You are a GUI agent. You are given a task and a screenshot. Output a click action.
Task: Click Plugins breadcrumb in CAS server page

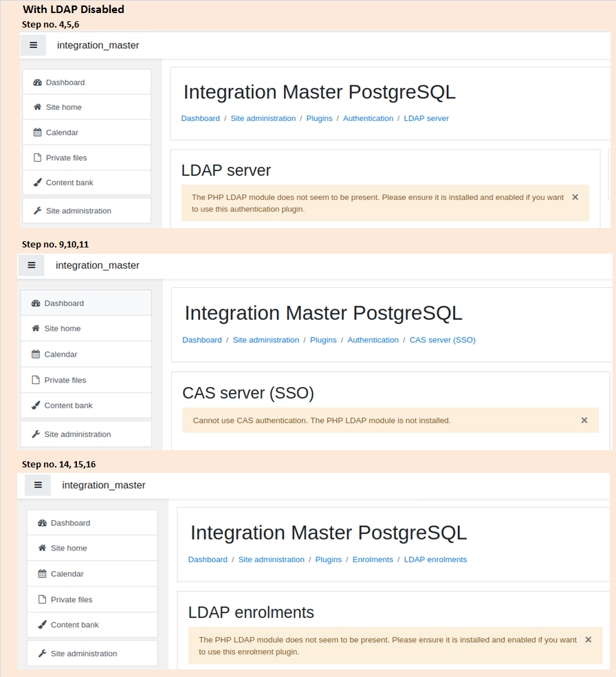click(x=323, y=340)
